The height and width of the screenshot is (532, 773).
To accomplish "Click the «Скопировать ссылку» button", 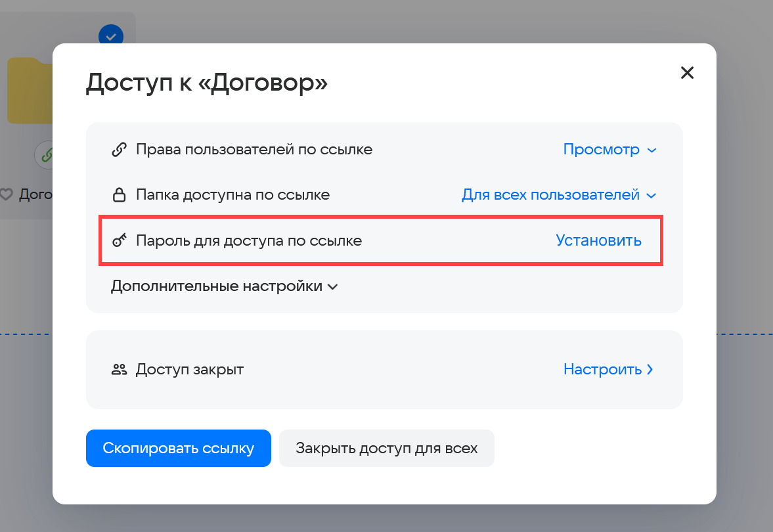I will 178,449.
